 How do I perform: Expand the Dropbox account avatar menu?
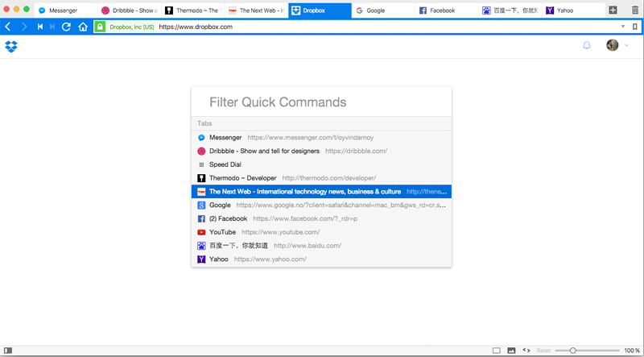click(x=617, y=45)
